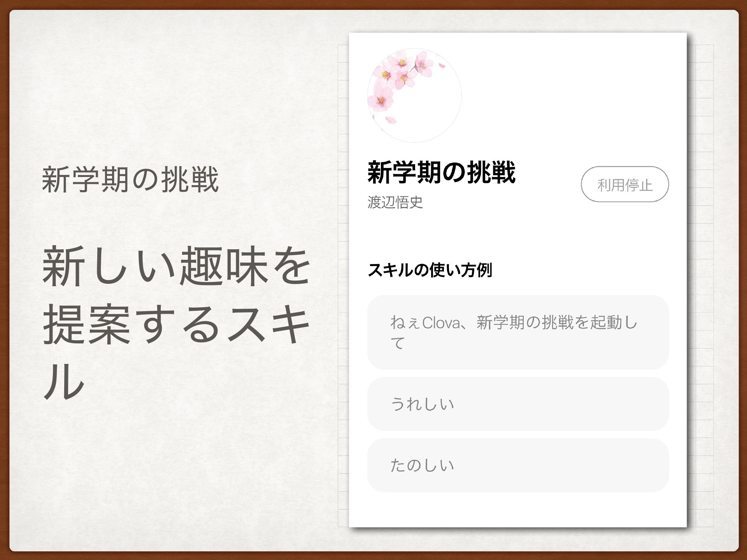Viewport: 747px width, 560px height.
Task: Select the slide heading 新学期の挑戦 on the left
Action: [x=130, y=179]
